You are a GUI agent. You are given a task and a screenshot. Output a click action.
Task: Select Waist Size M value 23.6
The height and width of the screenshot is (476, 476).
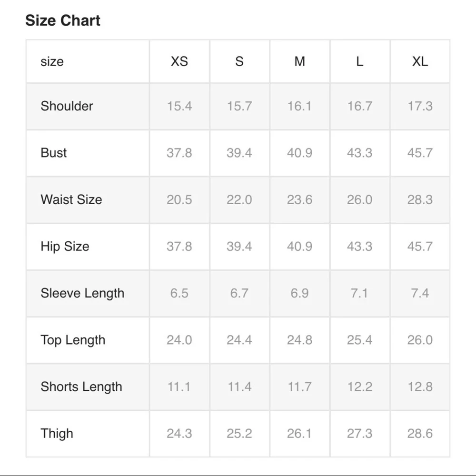299,199
